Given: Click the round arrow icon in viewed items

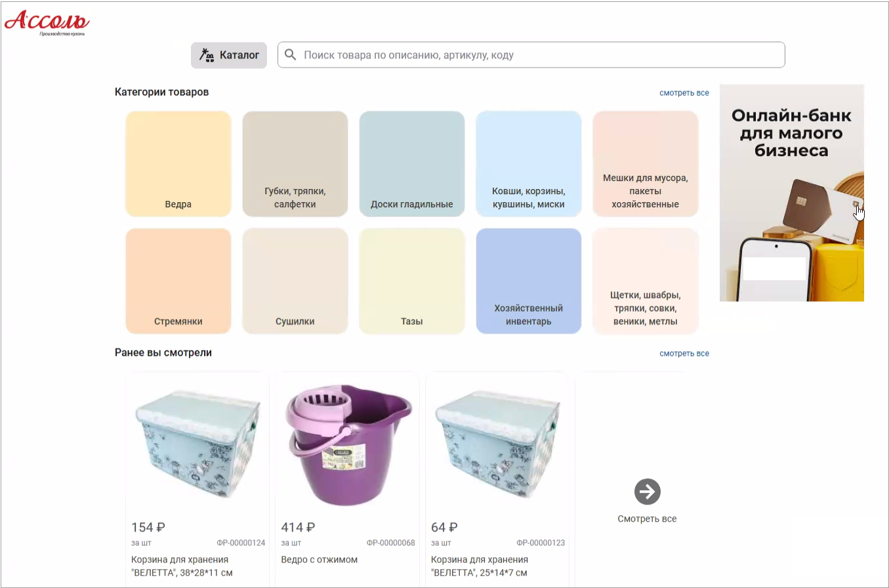Looking at the screenshot, I should (647, 492).
